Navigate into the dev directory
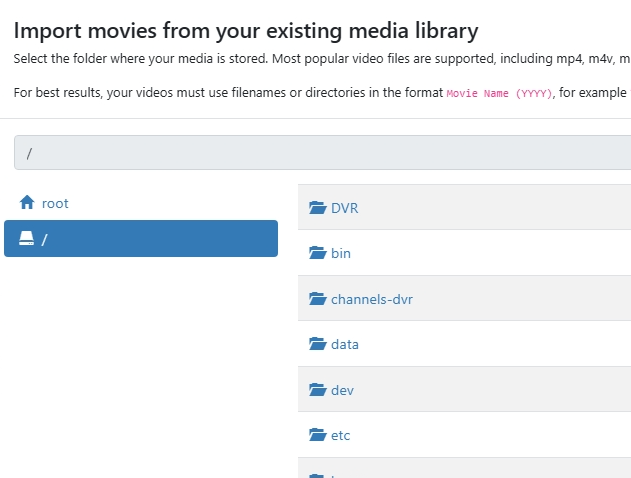The width and height of the screenshot is (631, 478). pyautogui.click(x=342, y=390)
